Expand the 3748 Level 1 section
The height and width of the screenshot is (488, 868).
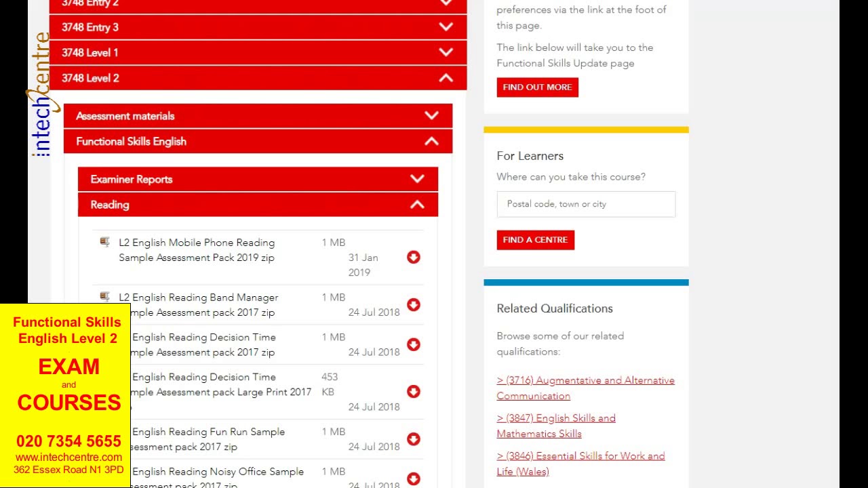coord(258,52)
